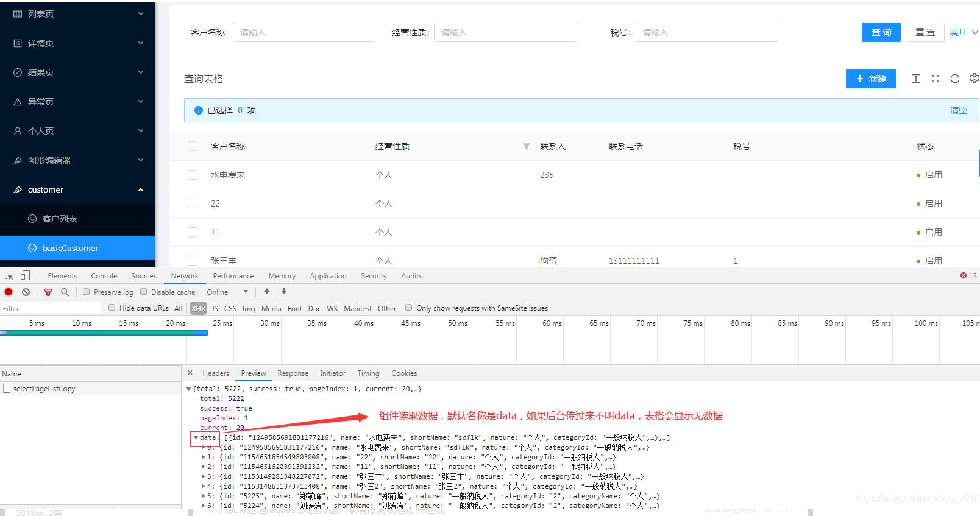The height and width of the screenshot is (516, 980).
Task: Select the row checkbox for 水电费来
Action: [193, 175]
